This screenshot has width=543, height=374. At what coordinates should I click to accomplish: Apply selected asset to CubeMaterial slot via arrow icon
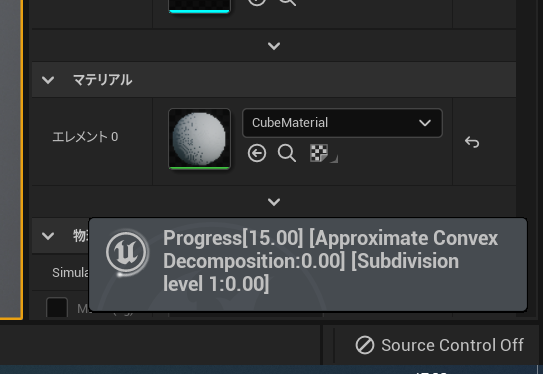coord(257,153)
